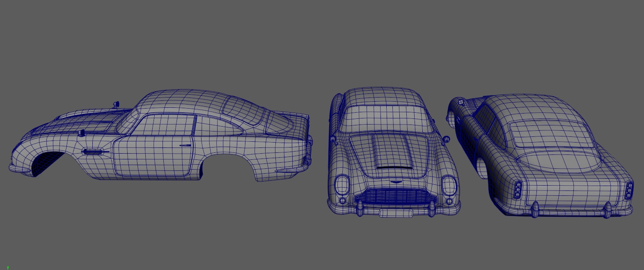Select the rear window on the rear-view car

[550, 134]
